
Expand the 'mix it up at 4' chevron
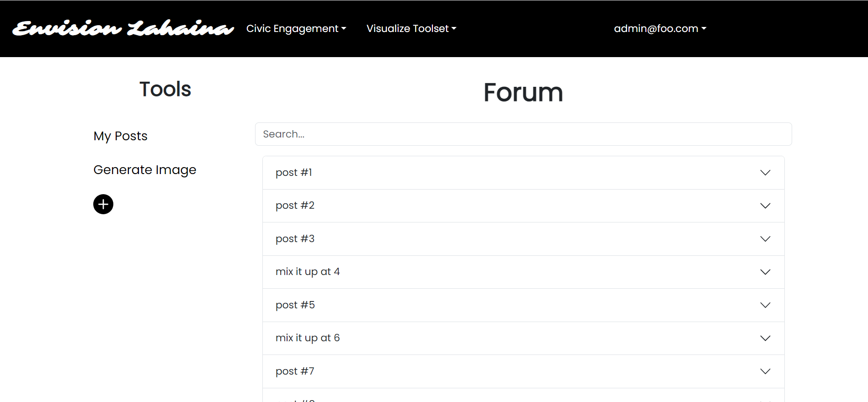(765, 272)
